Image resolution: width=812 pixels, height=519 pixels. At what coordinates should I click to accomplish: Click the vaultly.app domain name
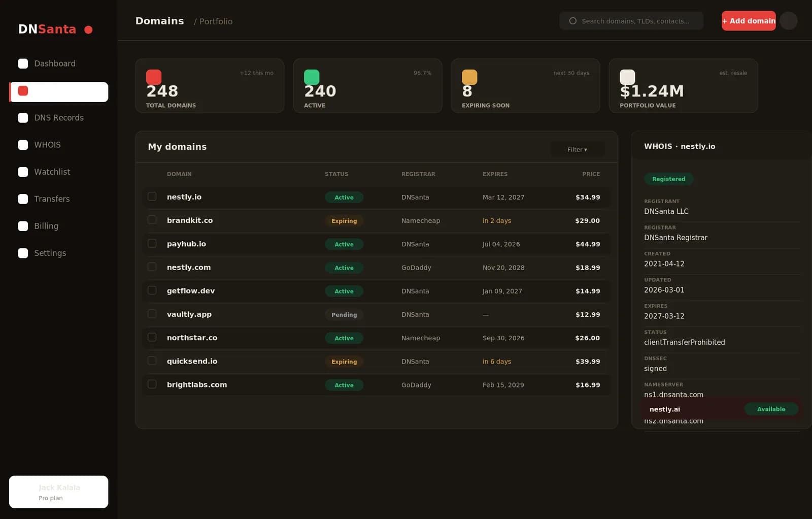point(189,314)
